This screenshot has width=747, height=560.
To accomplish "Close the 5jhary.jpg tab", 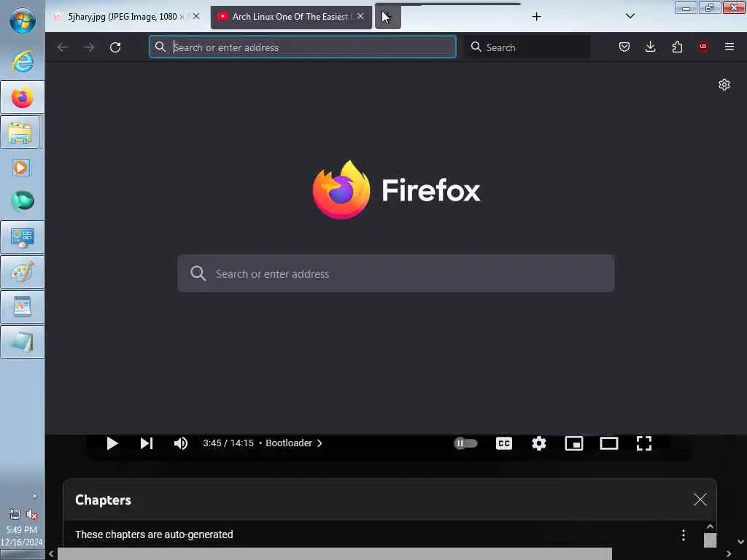I will 196,16.
